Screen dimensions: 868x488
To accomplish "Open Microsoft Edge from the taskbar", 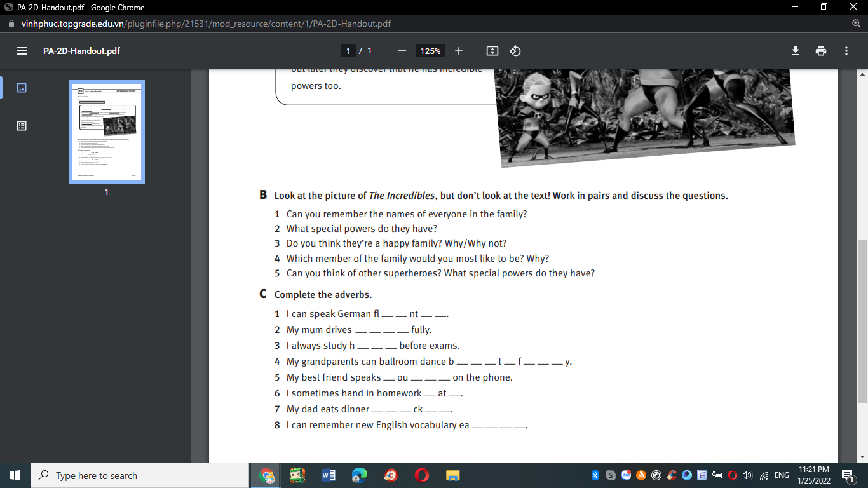I will point(360,475).
